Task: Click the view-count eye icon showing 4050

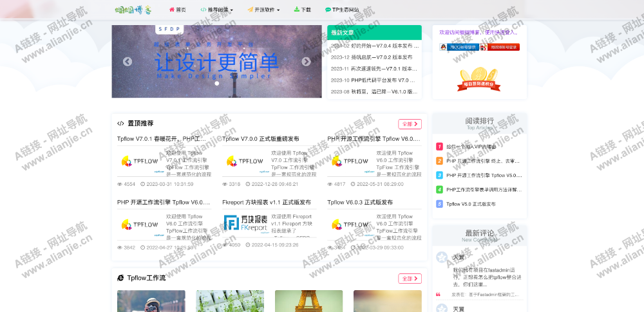Action: 225,245
